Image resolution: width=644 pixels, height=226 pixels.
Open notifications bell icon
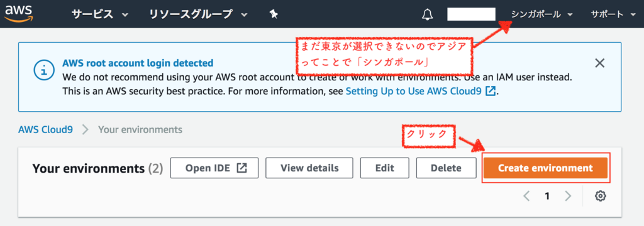pos(428,14)
